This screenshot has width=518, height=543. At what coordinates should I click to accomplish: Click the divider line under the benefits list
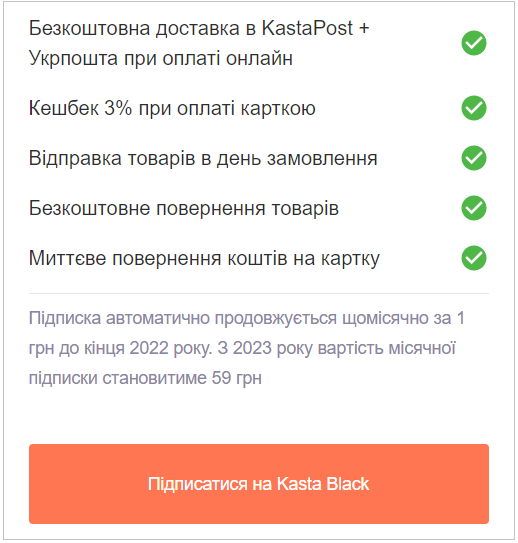(x=259, y=293)
